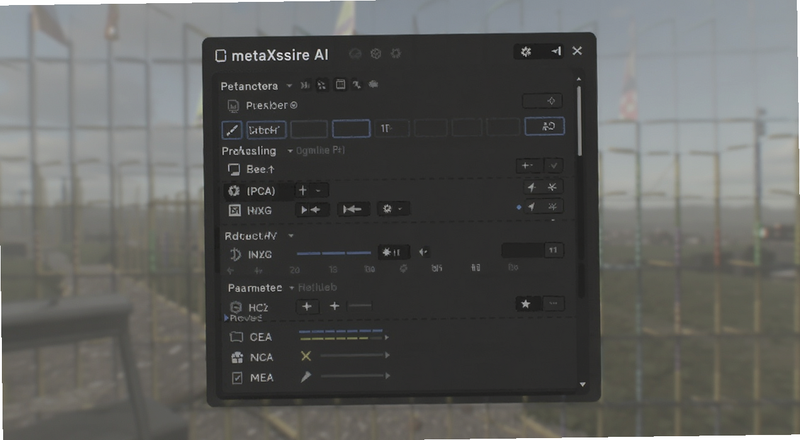Click the last blob icon in the Petanctera toolbar

[x=373, y=85]
